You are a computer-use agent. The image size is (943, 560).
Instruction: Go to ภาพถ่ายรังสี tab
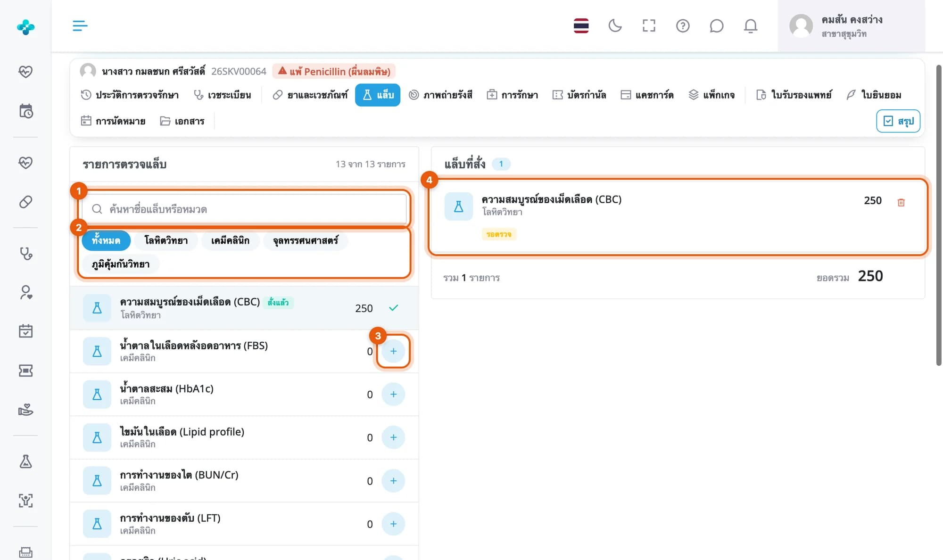pos(441,95)
